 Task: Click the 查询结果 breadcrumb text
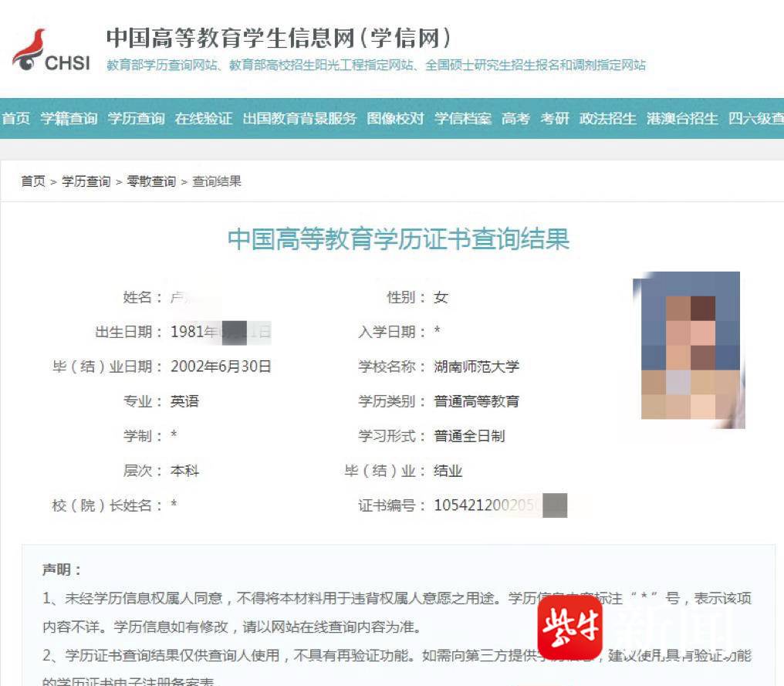[x=217, y=181]
